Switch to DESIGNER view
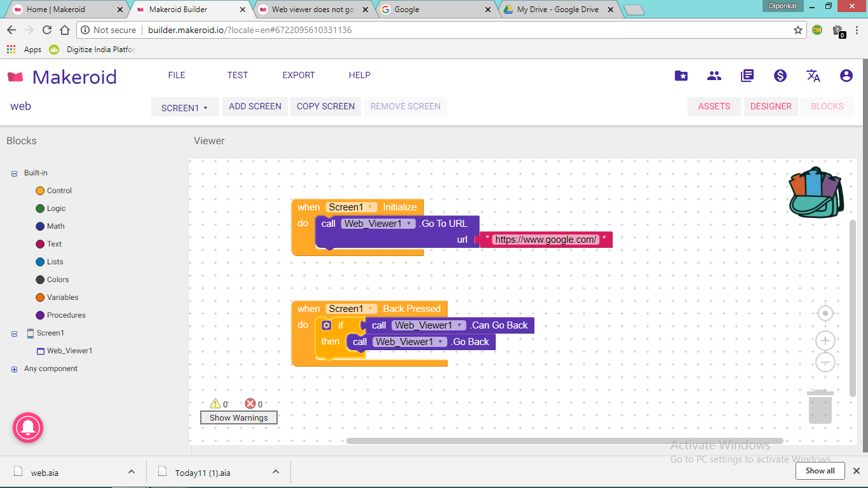This screenshot has height=488, width=868. point(770,106)
